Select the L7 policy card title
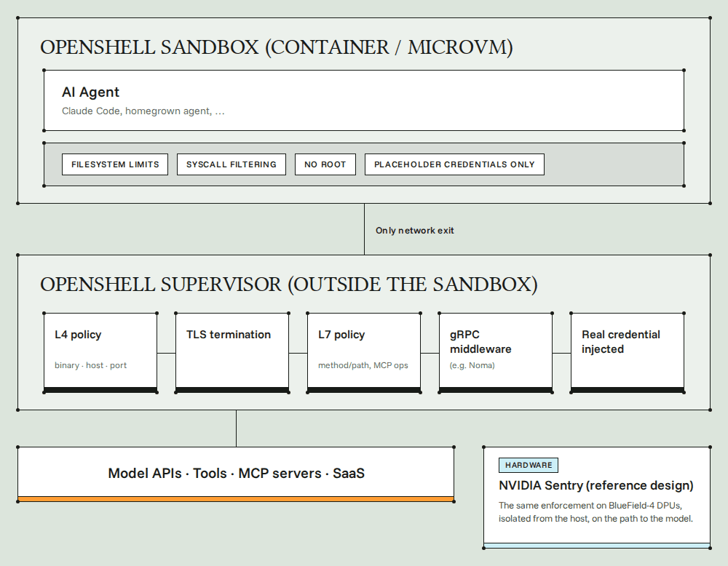 (x=341, y=335)
